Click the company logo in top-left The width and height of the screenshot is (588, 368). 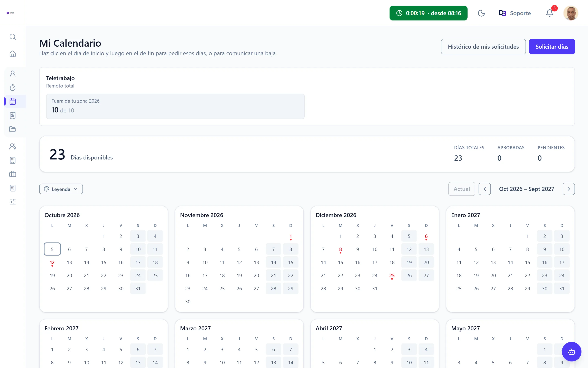pyautogui.click(x=10, y=13)
